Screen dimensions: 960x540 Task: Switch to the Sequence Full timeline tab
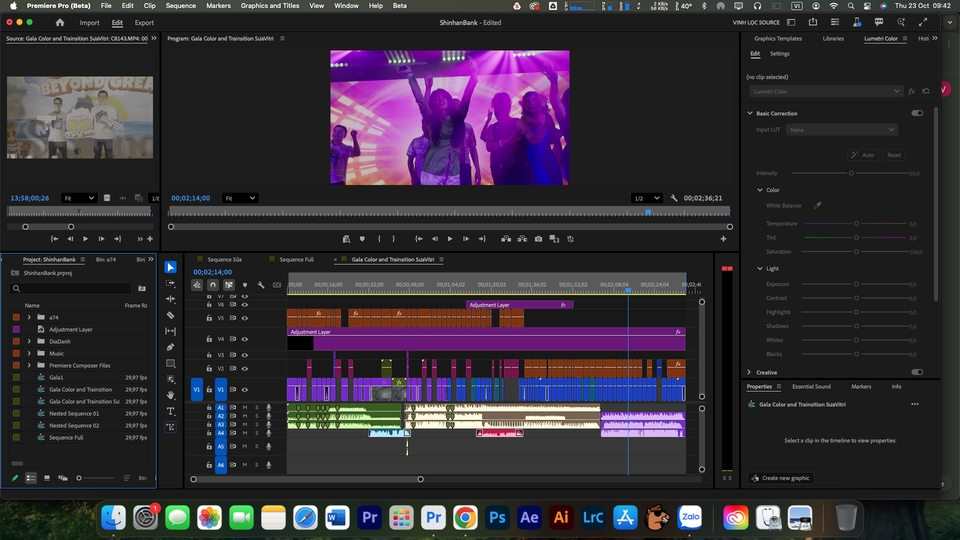tap(296, 259)
